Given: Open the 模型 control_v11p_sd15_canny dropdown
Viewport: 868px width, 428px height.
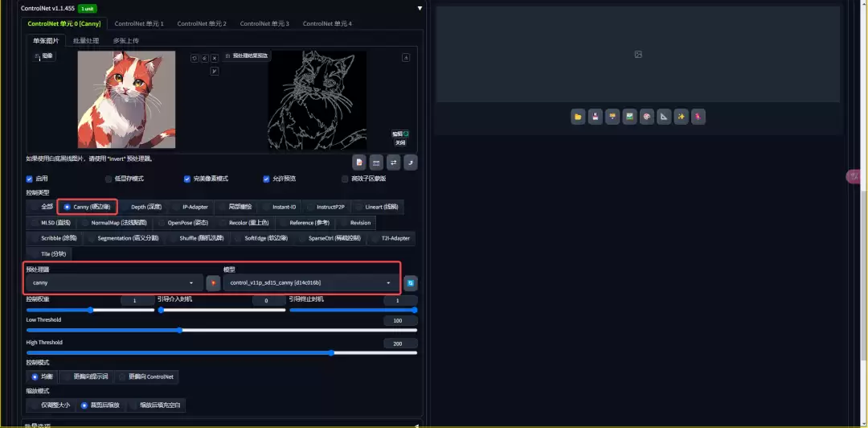Looking at the screenshot, I should (310, 282).
